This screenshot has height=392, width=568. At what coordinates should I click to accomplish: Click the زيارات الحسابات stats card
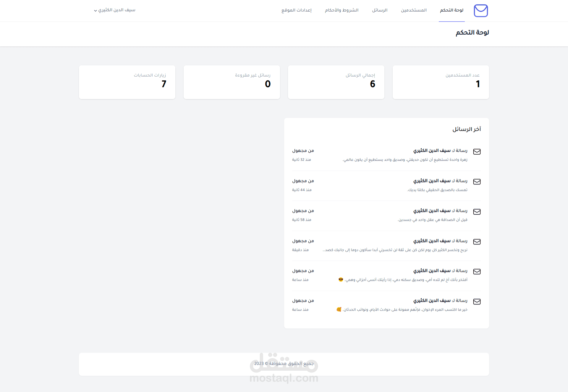coord(127,82)
